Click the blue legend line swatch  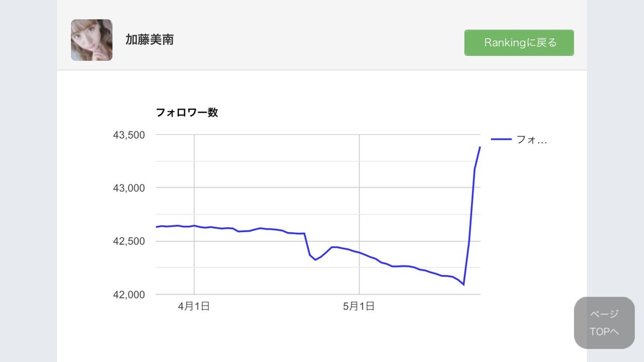(x=501, y=140)
